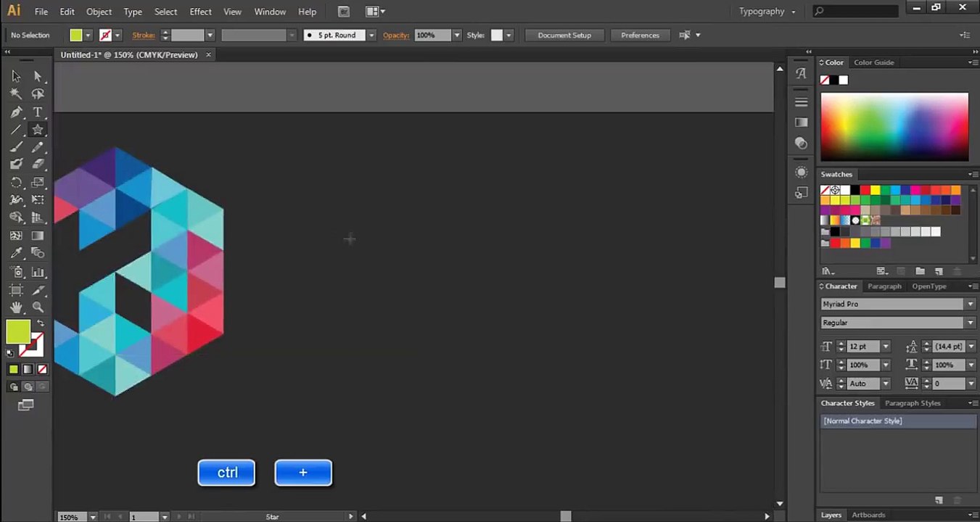The height and width of the screenshot is (522, 980).
Task: Open the Effect menu
Action: [x=200, y=12]
